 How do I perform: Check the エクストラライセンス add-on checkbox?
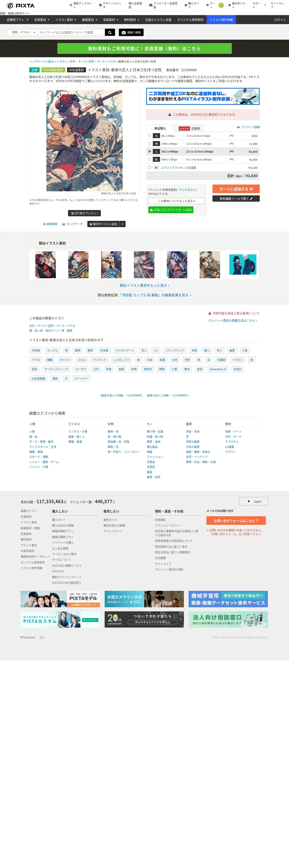(x=149, y=167)
